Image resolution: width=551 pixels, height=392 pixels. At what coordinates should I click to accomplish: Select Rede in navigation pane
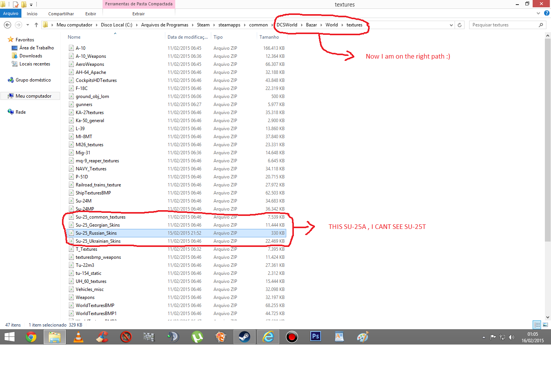[x=21, y=112]
